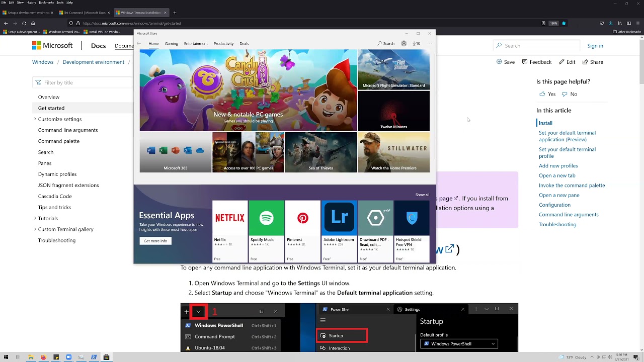The image size is (644, 362).
Task: Mark the page helpful with Yes
Action: click(x=547, y=94)
